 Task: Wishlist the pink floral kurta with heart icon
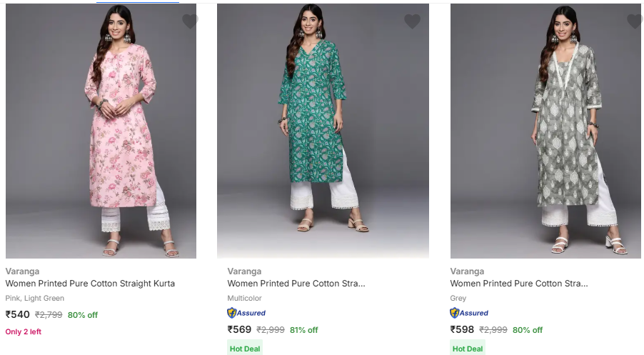190,21
